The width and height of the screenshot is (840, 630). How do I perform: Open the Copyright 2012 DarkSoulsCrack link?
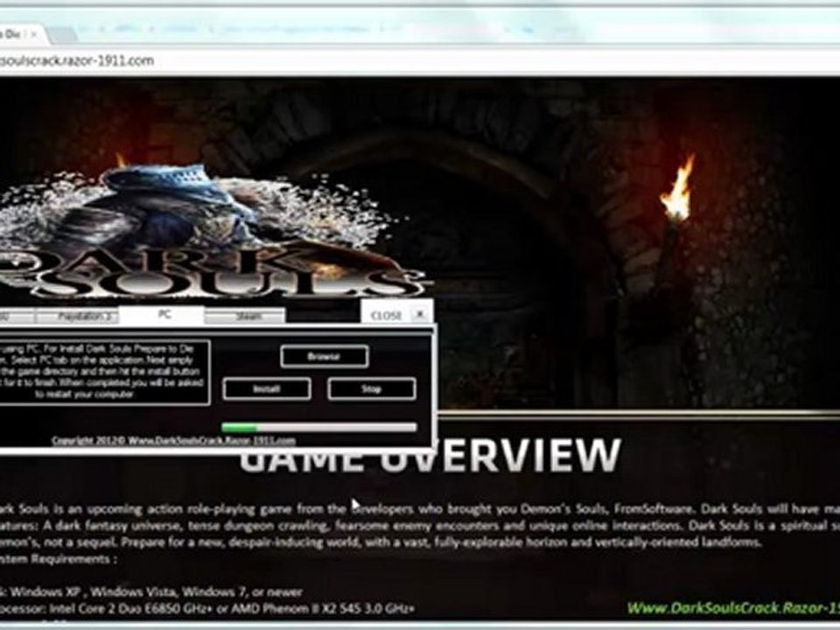[173, 440]
